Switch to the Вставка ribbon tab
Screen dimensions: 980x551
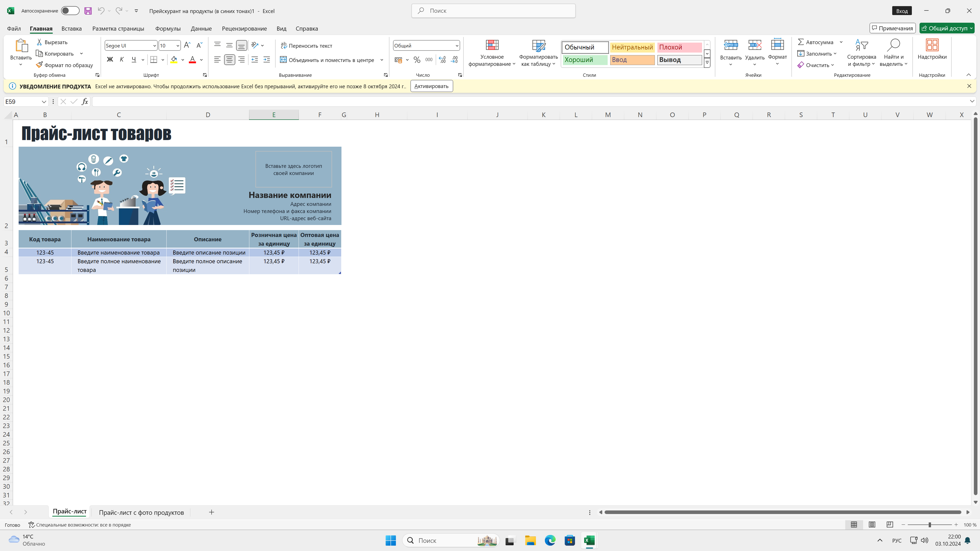tap(71, 29)
